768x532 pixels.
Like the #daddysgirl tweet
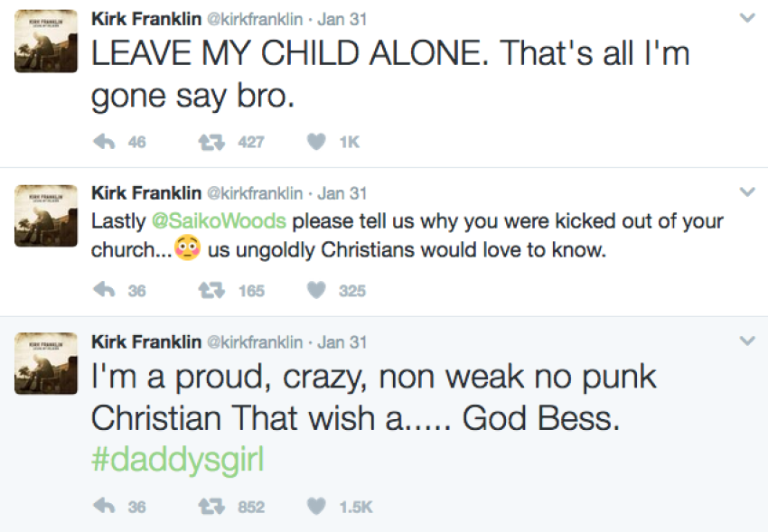coord(315,507)
